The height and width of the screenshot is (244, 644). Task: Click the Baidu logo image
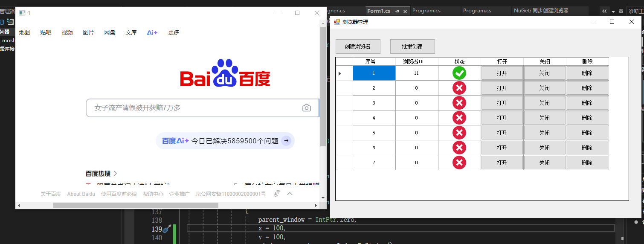click(225, 73)
